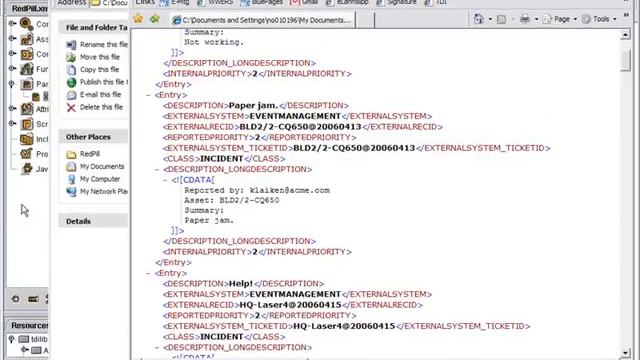Expand the 'Fur' node in the config tree

pos(12,68)
